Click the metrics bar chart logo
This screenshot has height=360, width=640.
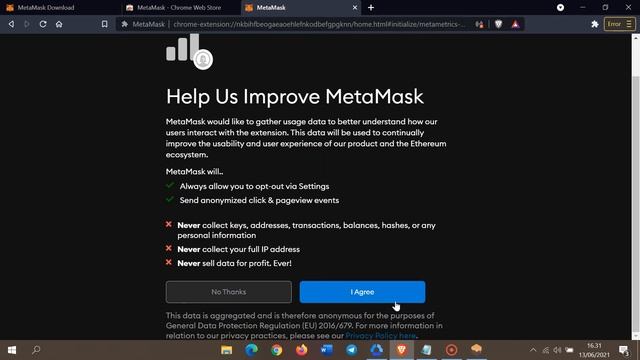tap(189, 52)
